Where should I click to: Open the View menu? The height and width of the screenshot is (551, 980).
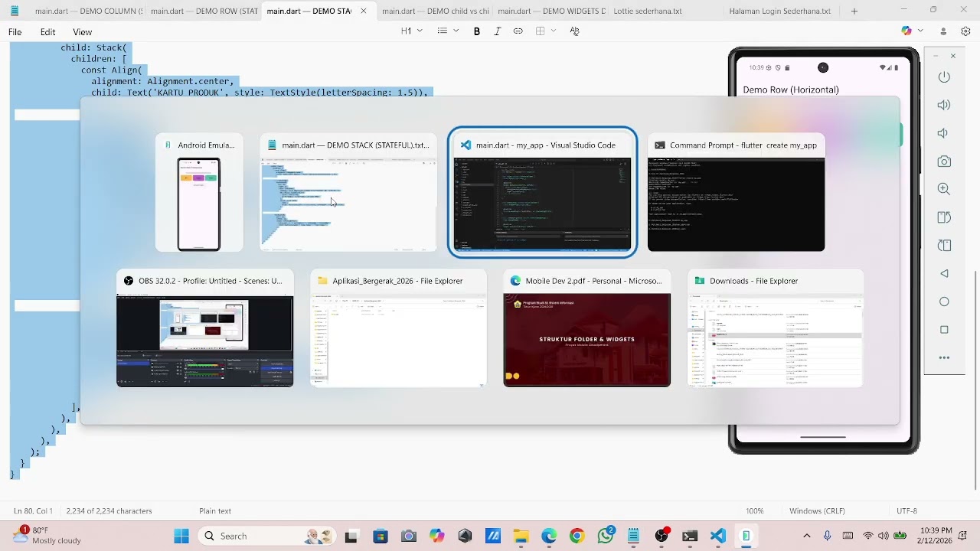[83, 32]
